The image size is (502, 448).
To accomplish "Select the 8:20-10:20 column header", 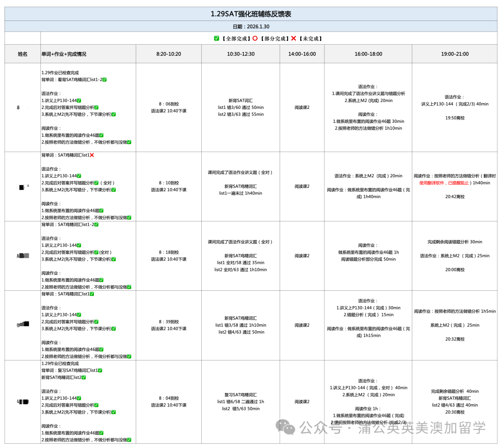I will 168,54.
